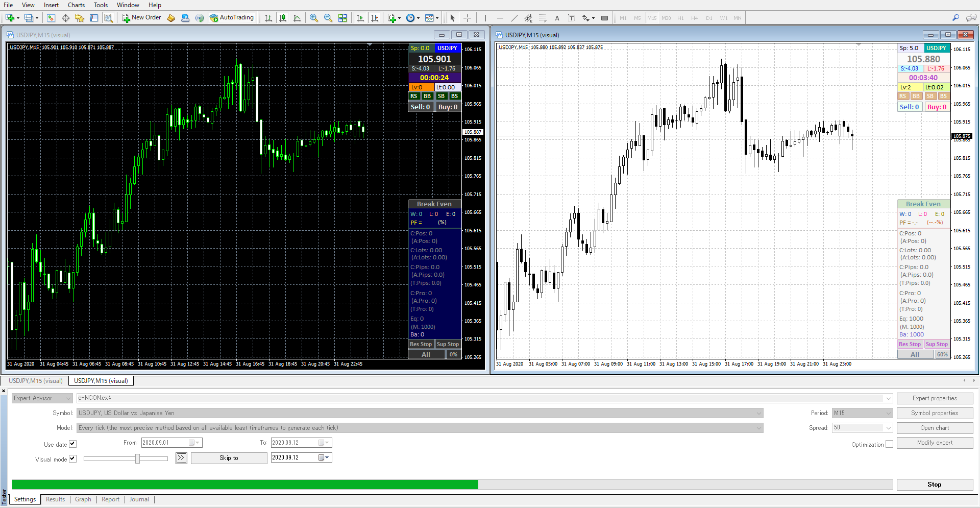The width and height of the screenshot is (980, 508).
Task: Open the Arrows objects dropdown
Action: click(x=588, y=18)
